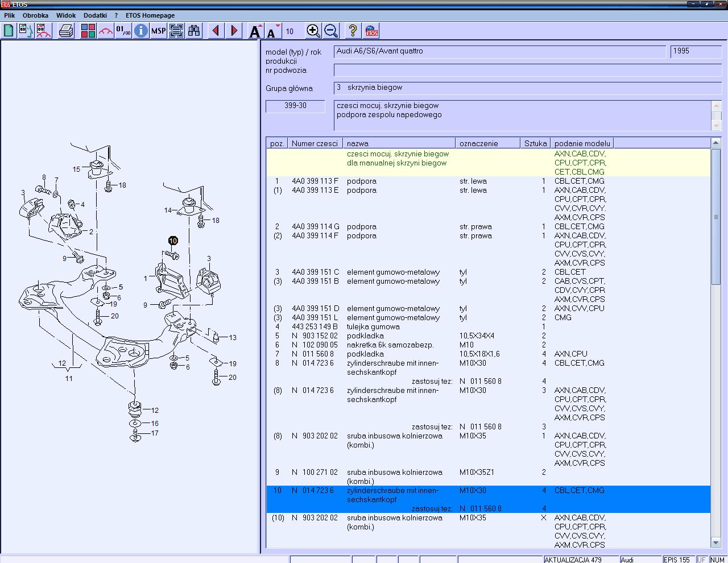Screen dimensions: 728x563
Task: Click the parts list scroll up arrow
Action: (x=716, y=143)
